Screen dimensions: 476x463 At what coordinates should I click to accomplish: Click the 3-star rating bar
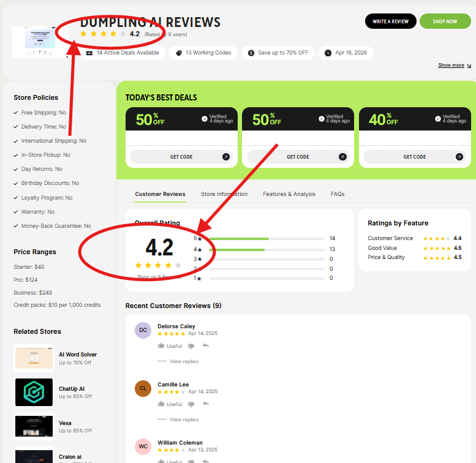click(266, 260)
